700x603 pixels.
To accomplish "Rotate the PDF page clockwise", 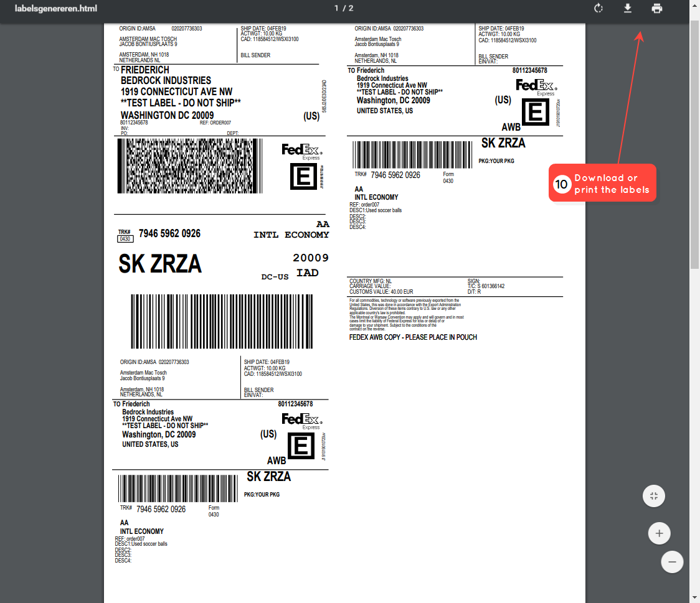I will [598, 8].
